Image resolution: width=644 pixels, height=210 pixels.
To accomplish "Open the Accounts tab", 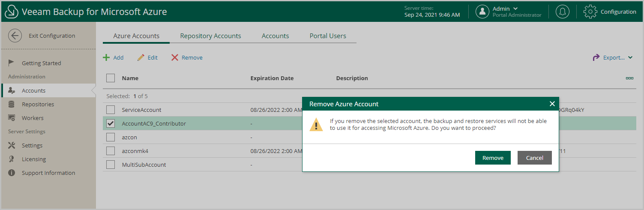I will pos(275,36).
